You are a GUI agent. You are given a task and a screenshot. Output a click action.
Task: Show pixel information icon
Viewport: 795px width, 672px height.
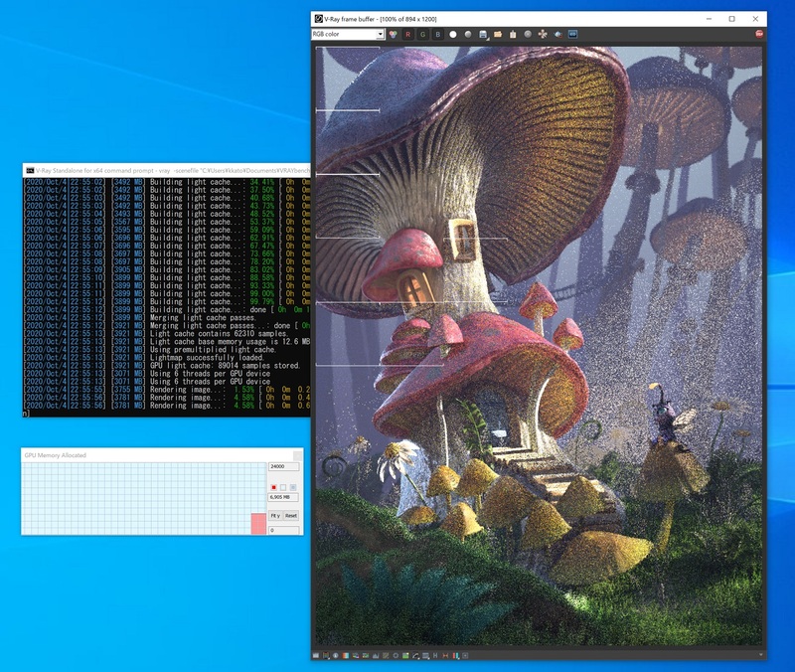coord(336,655)
